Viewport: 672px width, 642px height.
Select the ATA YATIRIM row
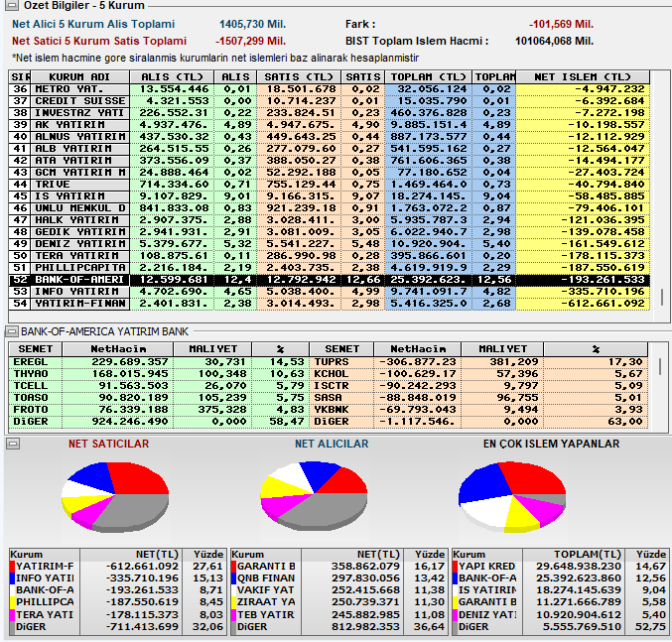tap(330, 161)
